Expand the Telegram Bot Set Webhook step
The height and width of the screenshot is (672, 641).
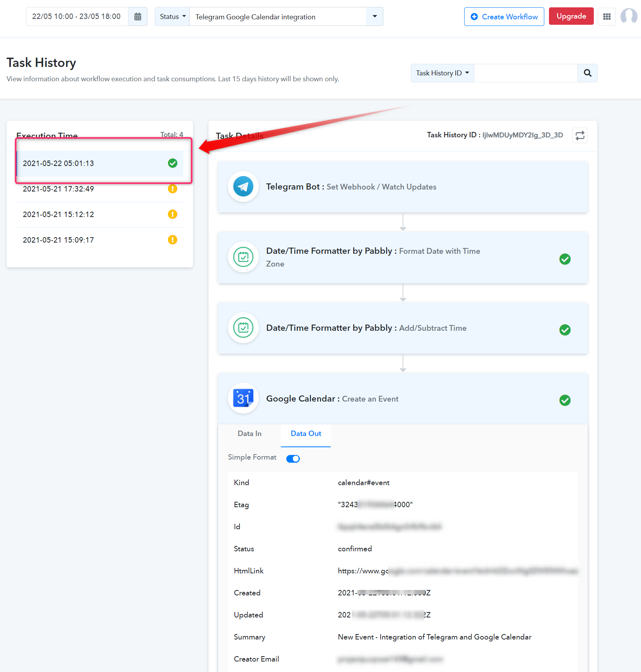403,187
